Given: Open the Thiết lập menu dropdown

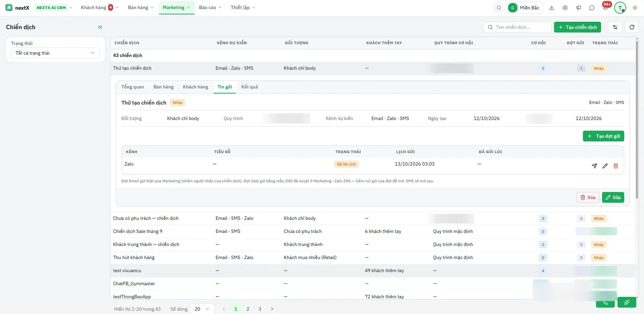Looking at the screenshot, I should point(243,8).
